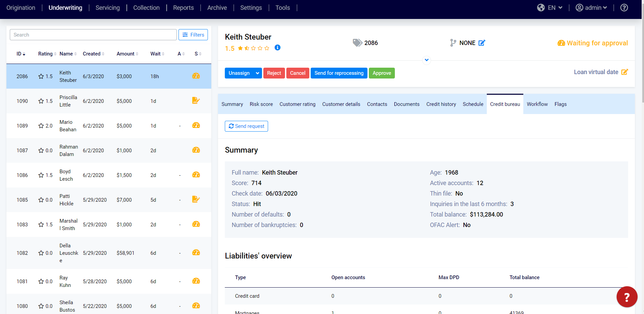Click the document-edit status icon in row 1090

coord(196,100)
